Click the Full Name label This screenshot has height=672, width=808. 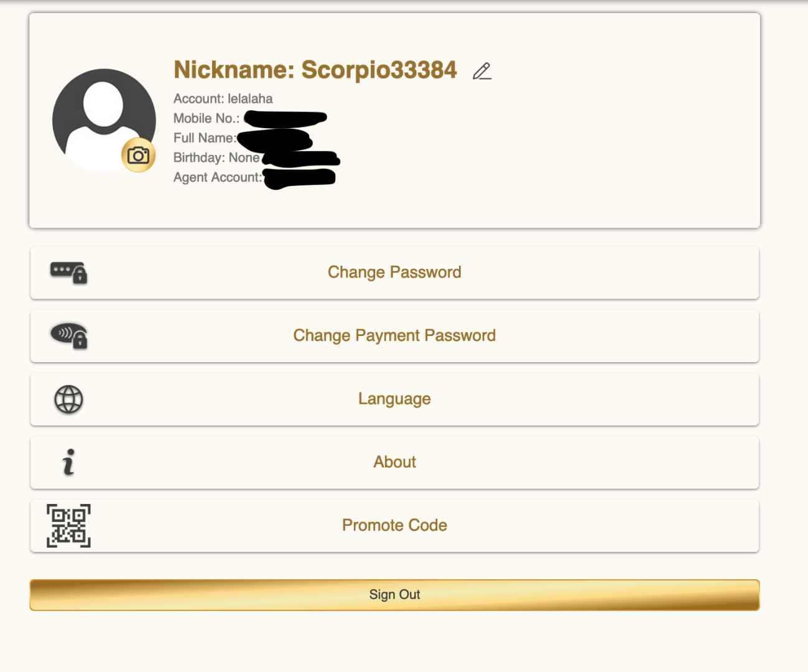(x=205, y=138)
